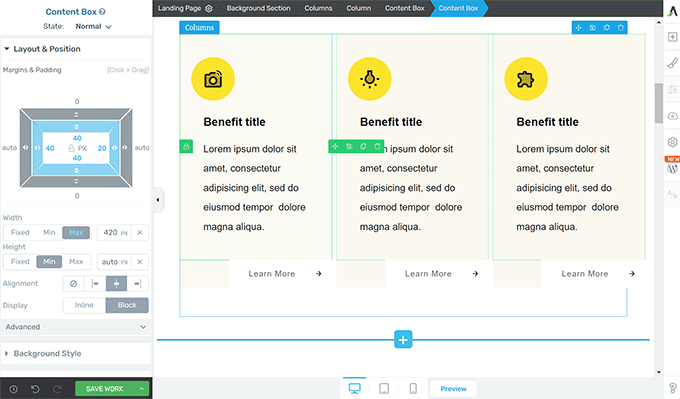Align the content box left

coord(95,284)
